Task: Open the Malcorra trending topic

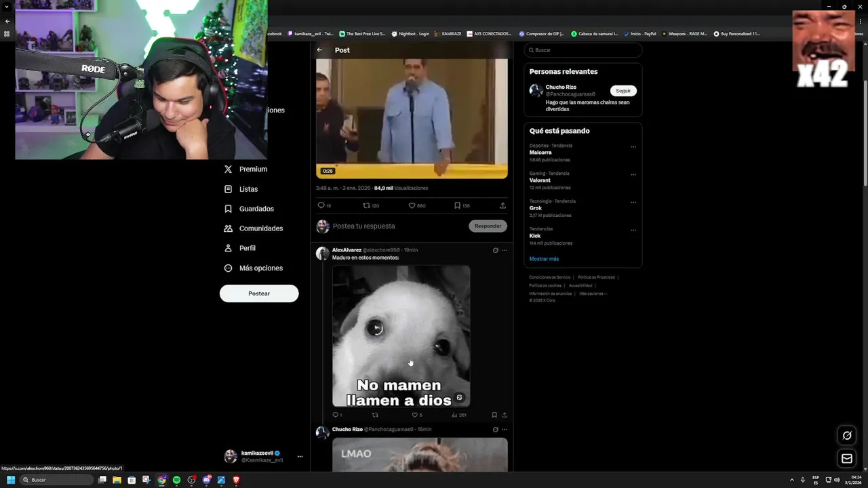Action: [x=540, y=152]
